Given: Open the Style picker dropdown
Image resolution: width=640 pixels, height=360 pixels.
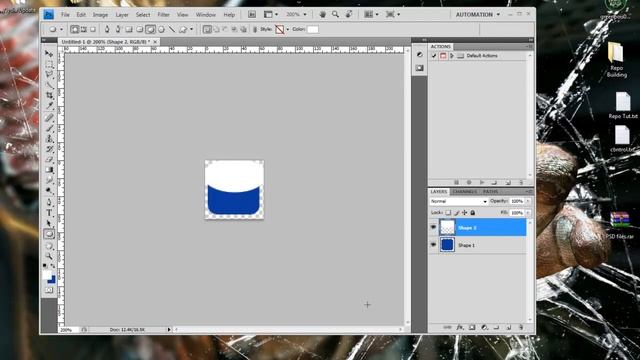Looking at the screenshot, I should 287,29.
